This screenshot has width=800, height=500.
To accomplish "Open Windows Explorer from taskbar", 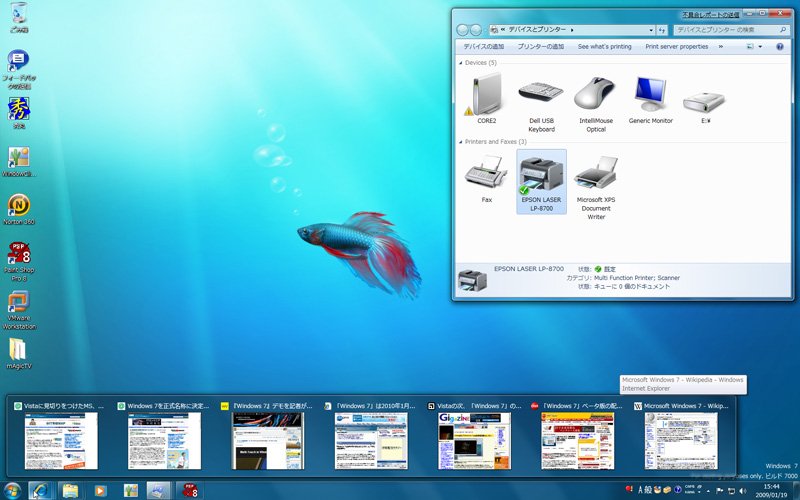I will [70, 490].
